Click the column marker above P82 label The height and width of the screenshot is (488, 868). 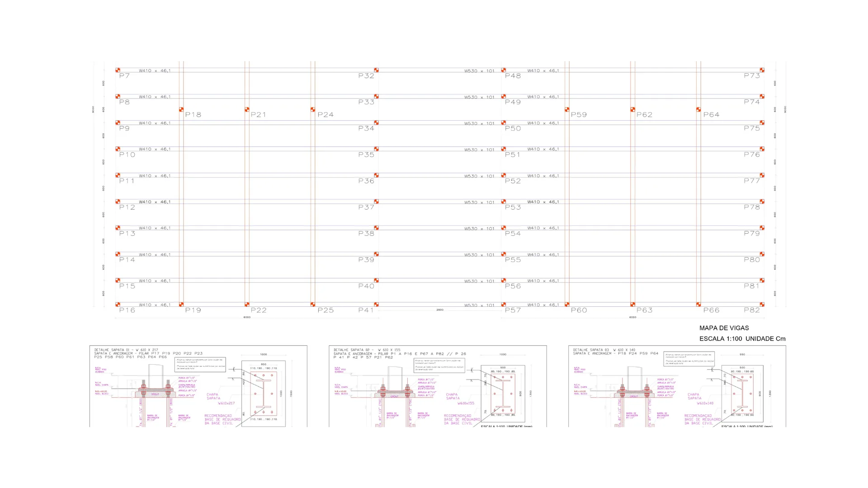click(762, 305)
